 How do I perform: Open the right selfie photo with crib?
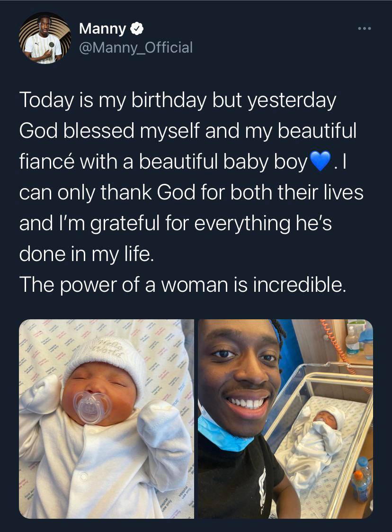click(x=285, y=419)
